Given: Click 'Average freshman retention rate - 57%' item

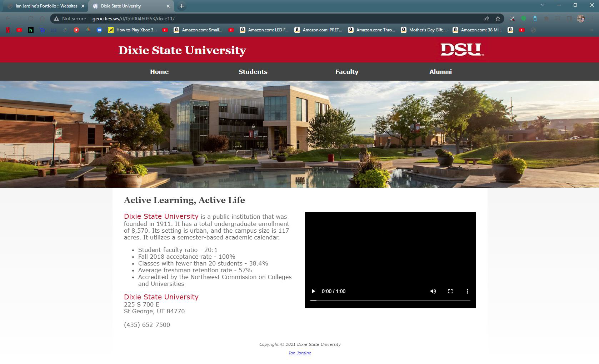Looking at the screenshot, I should [x=195, y=270].
